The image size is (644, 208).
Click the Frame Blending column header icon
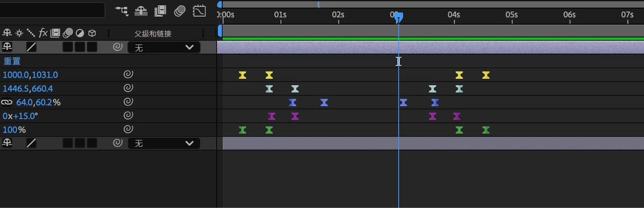click(55, 33)
